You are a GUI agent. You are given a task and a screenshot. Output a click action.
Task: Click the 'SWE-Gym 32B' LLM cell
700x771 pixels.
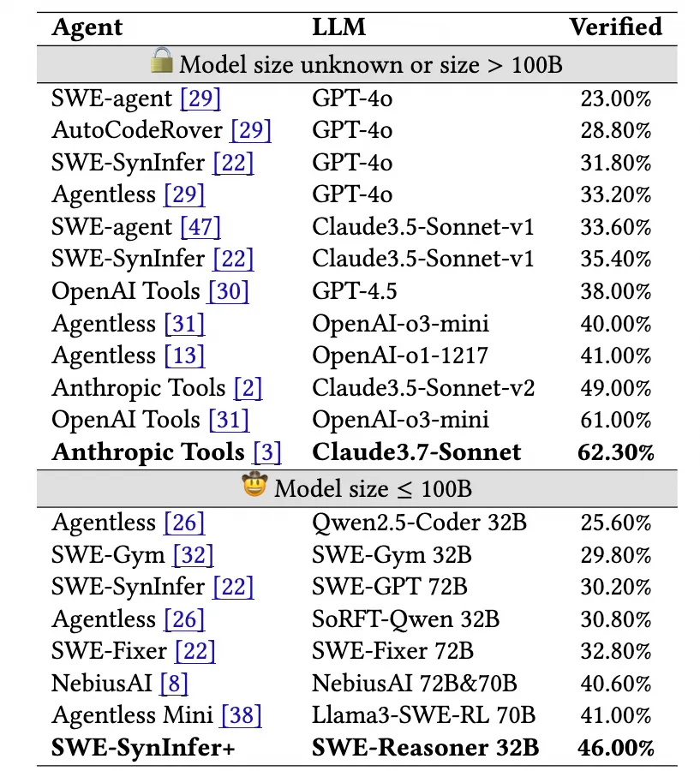pos(392,555)
